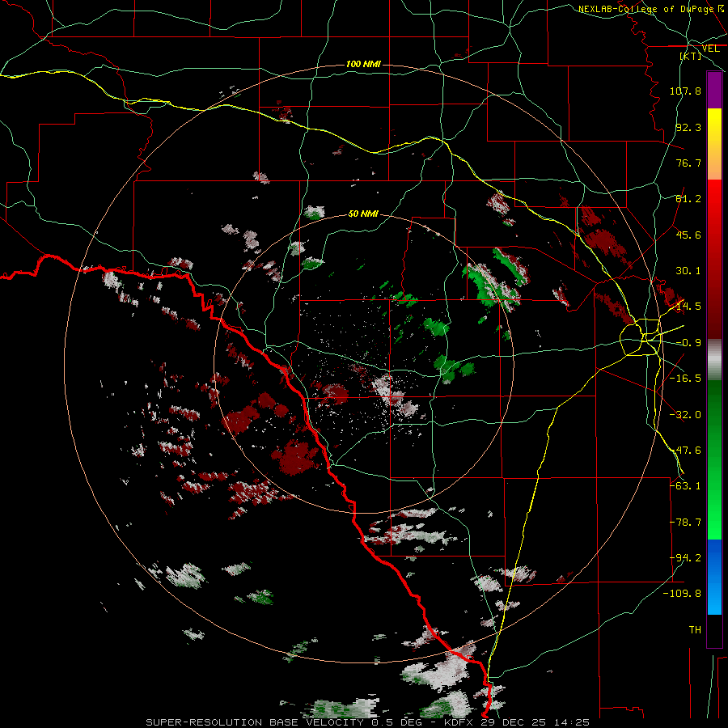Select the blue segment of the color bar

click(714, 577)
